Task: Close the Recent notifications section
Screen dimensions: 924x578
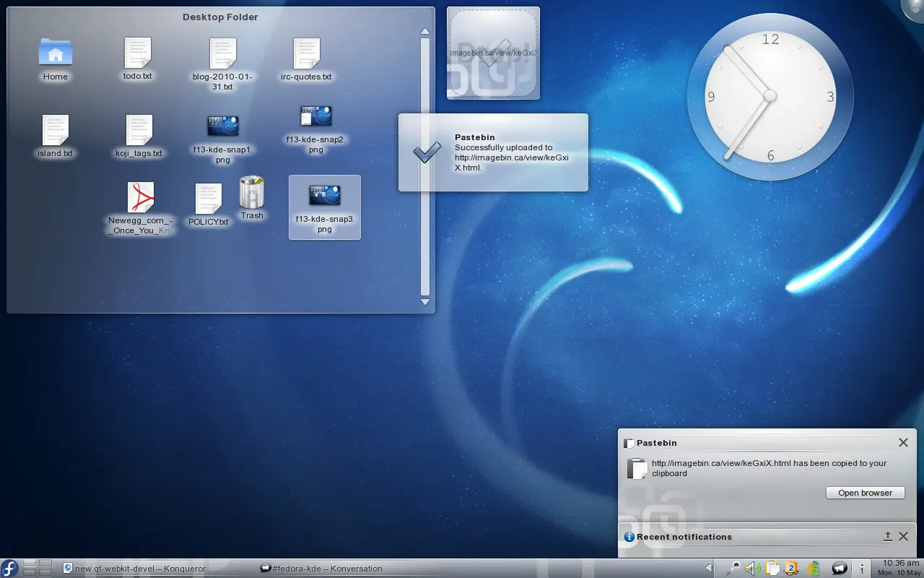Action: click(903, 536)
